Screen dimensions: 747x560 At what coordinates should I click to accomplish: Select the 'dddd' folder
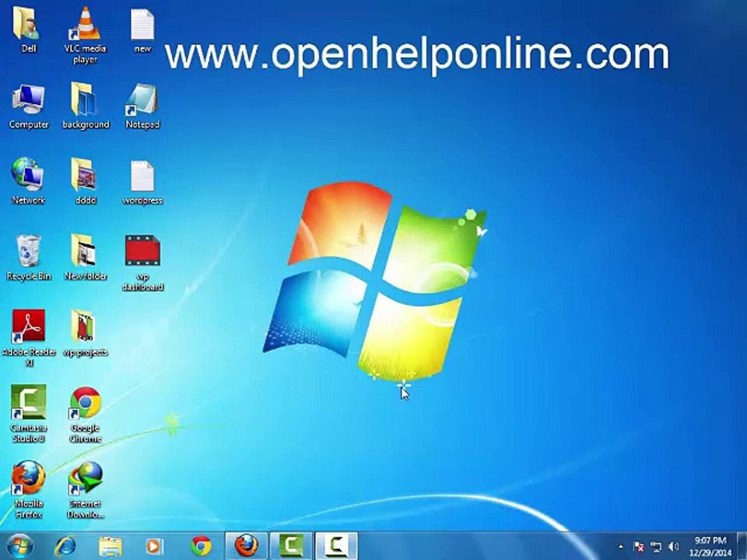pos(86,181)
